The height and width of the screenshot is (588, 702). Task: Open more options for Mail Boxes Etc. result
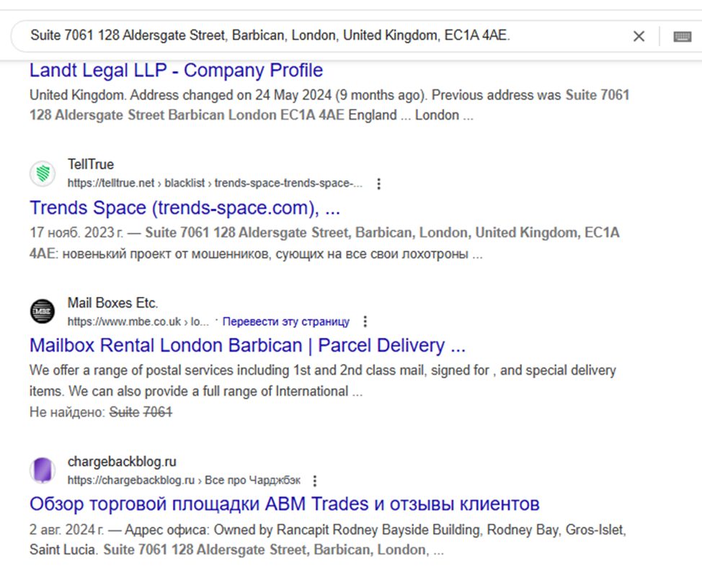tap(365, 322)
